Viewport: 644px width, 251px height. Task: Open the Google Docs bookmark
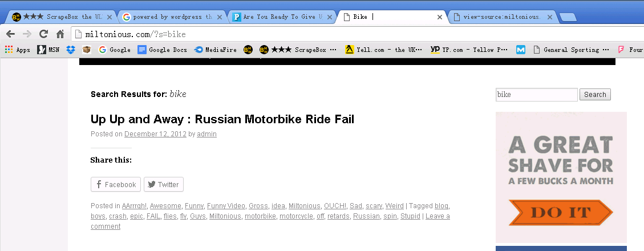(162, 50)
